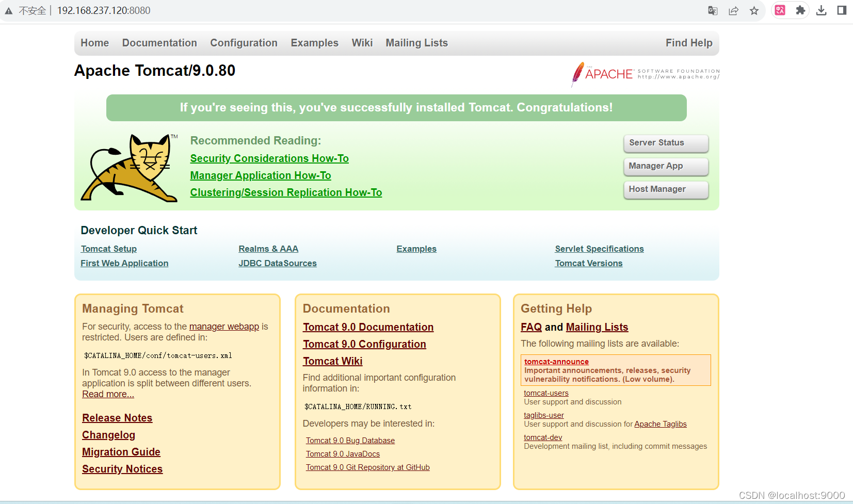Click the $CATALINA_HOME/conf/tomcat-users.xml path text

click(158, 355)
